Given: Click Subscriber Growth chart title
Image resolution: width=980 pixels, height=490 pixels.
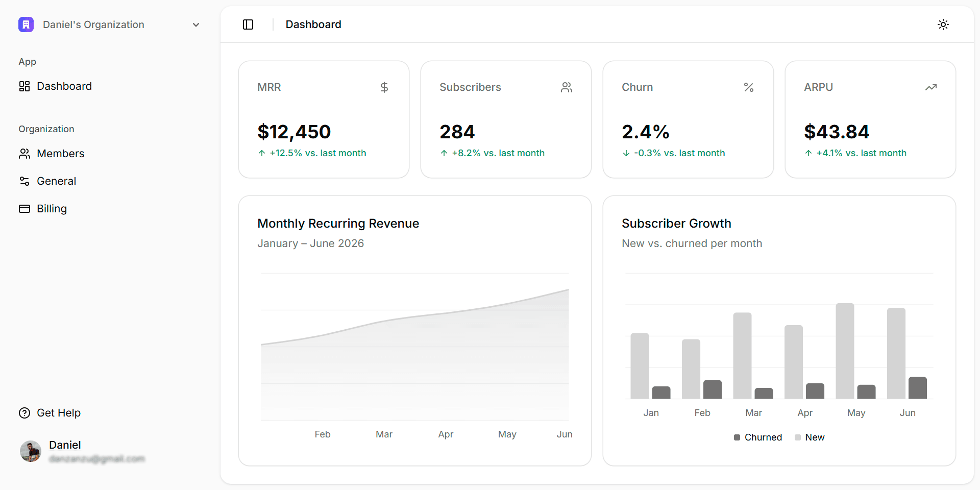Looking at the screenshot, I should click(x=676, y=224).
